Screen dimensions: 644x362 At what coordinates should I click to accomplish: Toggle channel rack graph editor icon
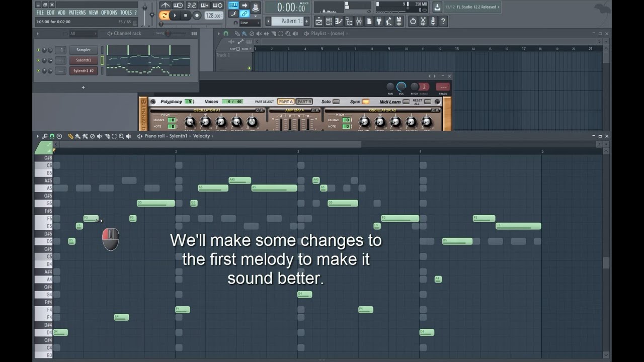(194, 34)
